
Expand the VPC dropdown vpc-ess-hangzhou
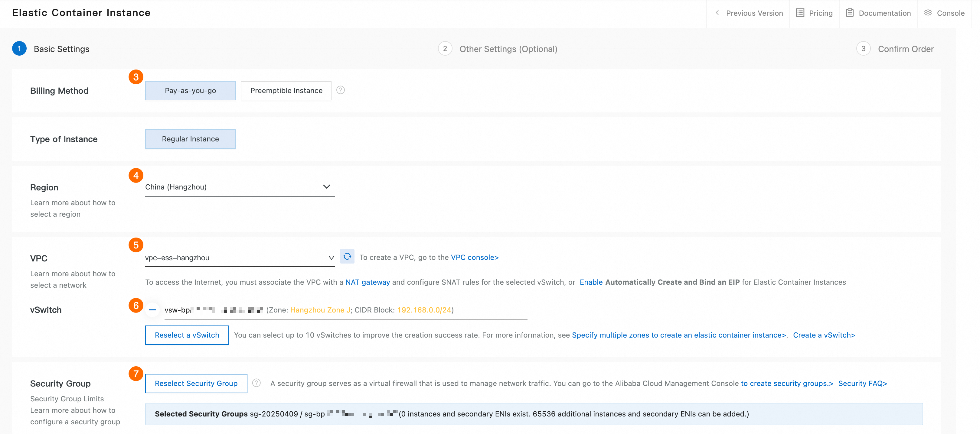point(240,258)
